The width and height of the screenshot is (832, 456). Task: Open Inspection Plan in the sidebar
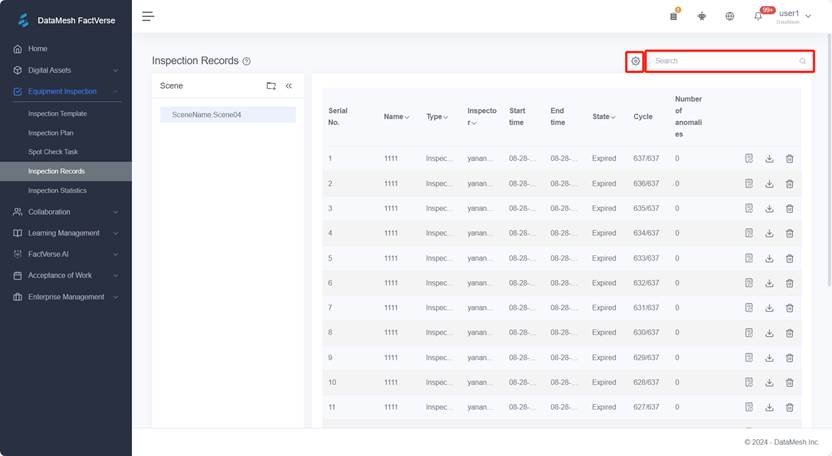click(51, 133)
